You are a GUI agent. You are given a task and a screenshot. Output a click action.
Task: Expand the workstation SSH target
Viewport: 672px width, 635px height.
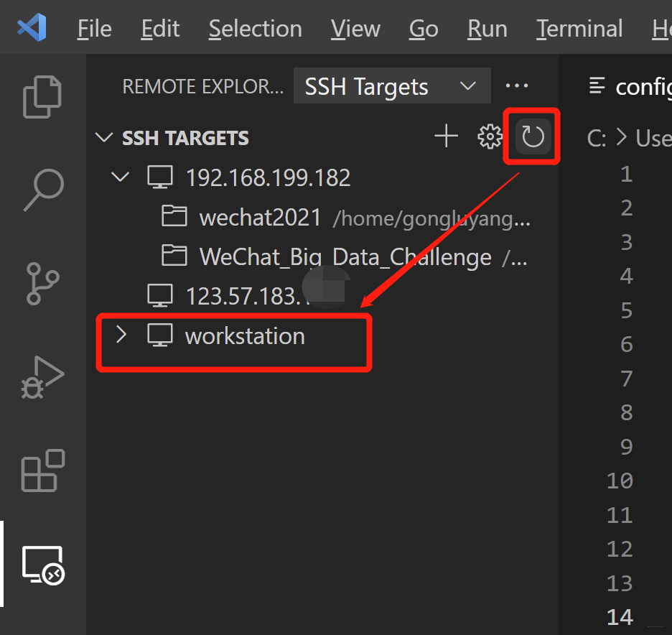pyautogui.click(x=121, y=335)
